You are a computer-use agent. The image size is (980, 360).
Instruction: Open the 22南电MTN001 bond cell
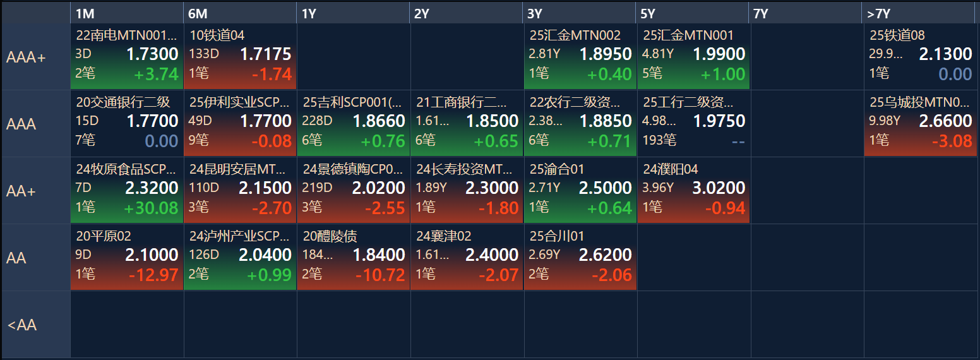[x=127, y=56]
